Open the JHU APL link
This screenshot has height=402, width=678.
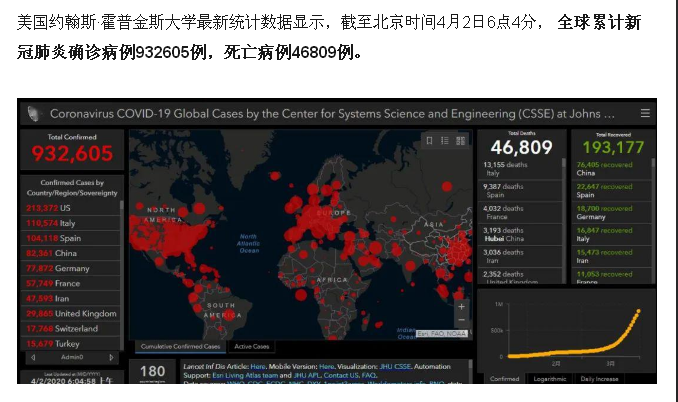pyautogui.click(x=307, y=375)
